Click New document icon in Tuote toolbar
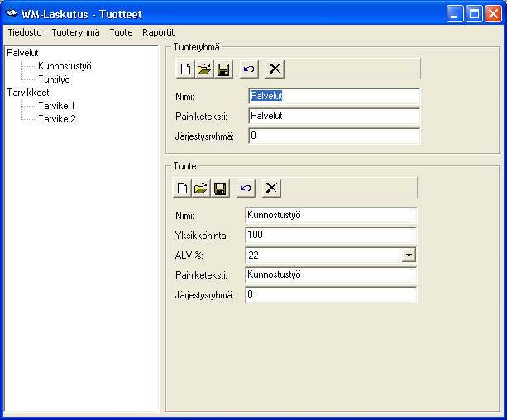This screenshot has height=420, width=507. [x=182, y=188]
